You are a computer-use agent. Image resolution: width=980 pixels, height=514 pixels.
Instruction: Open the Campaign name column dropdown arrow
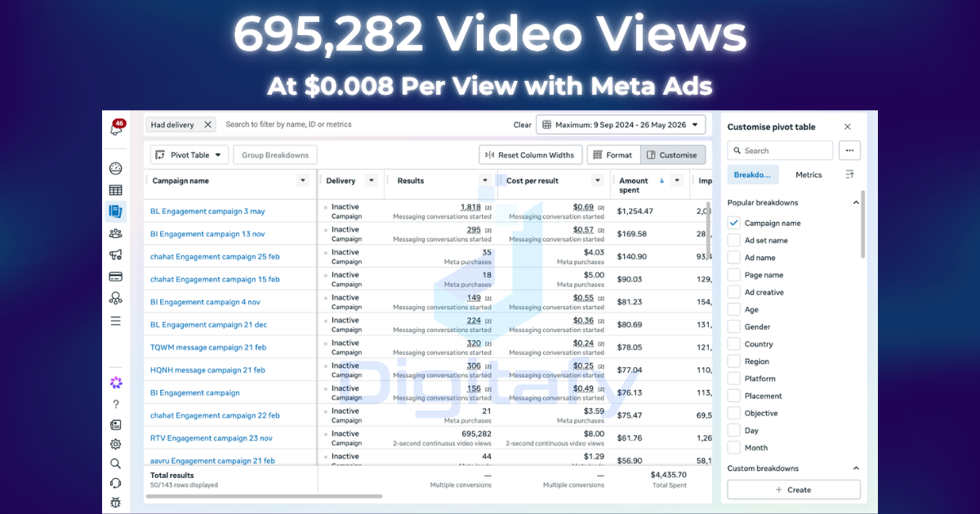point(303,180)
